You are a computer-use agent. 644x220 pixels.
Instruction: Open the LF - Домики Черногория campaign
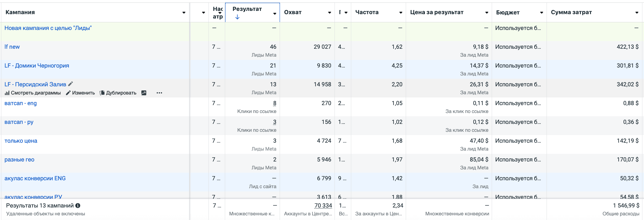(x=37, y=66)
